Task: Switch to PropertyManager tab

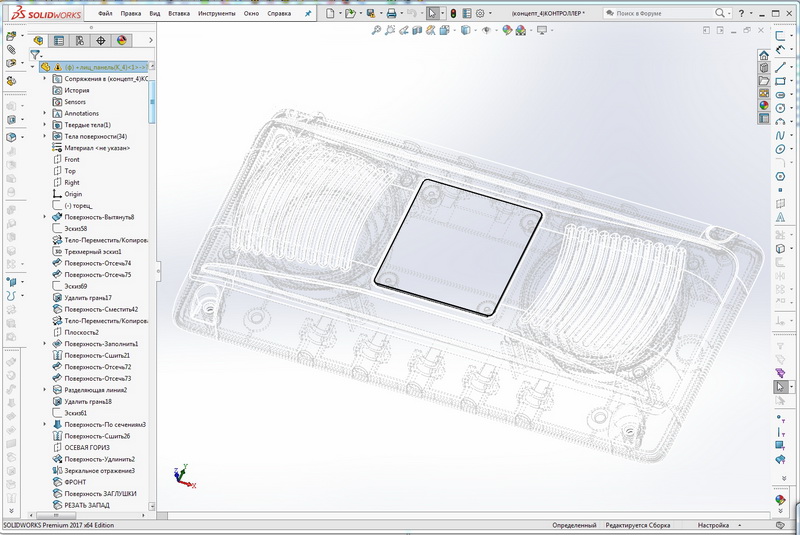Action: click(59, 40)
